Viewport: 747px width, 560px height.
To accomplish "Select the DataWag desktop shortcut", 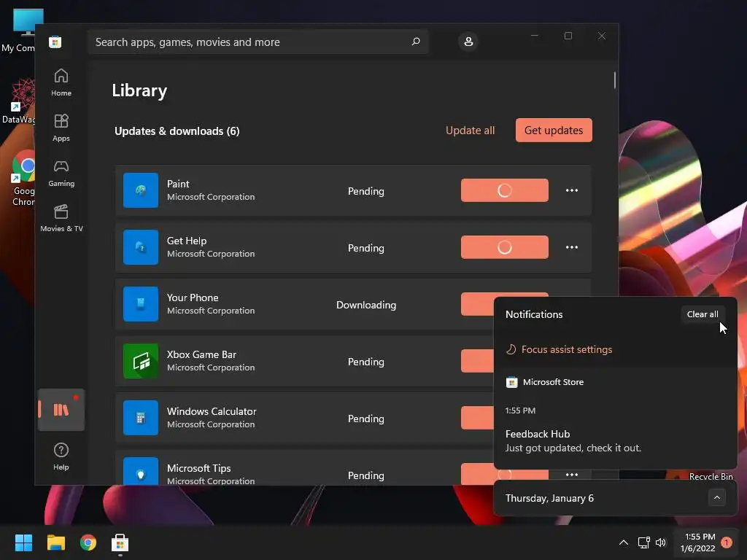I will click(19, 101).
